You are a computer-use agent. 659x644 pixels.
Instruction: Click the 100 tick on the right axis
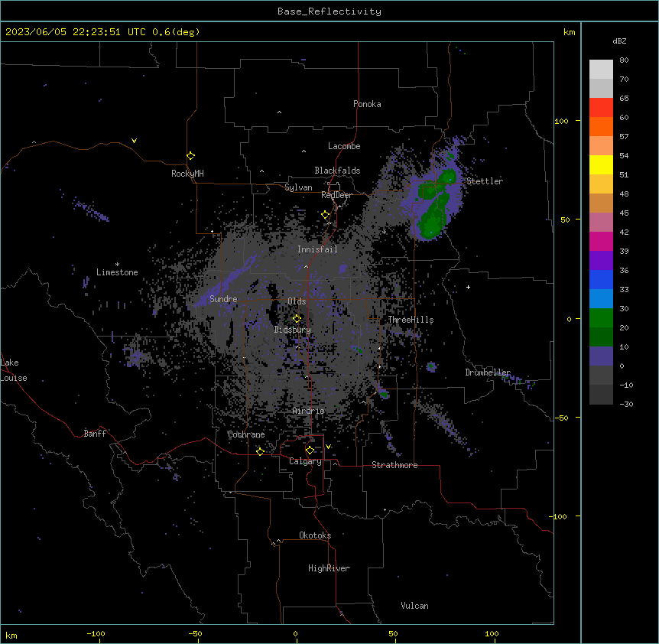point(561,121)
